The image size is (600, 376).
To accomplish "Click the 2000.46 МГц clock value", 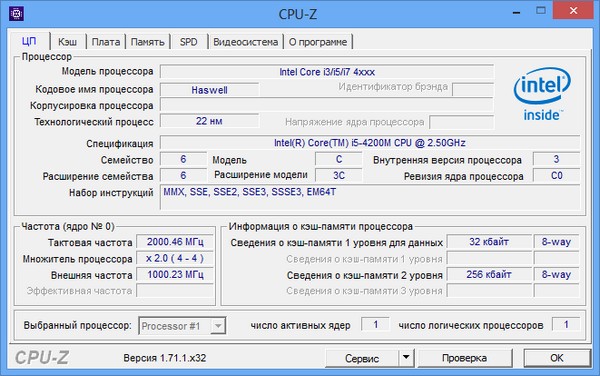I will tap(175, 242).
